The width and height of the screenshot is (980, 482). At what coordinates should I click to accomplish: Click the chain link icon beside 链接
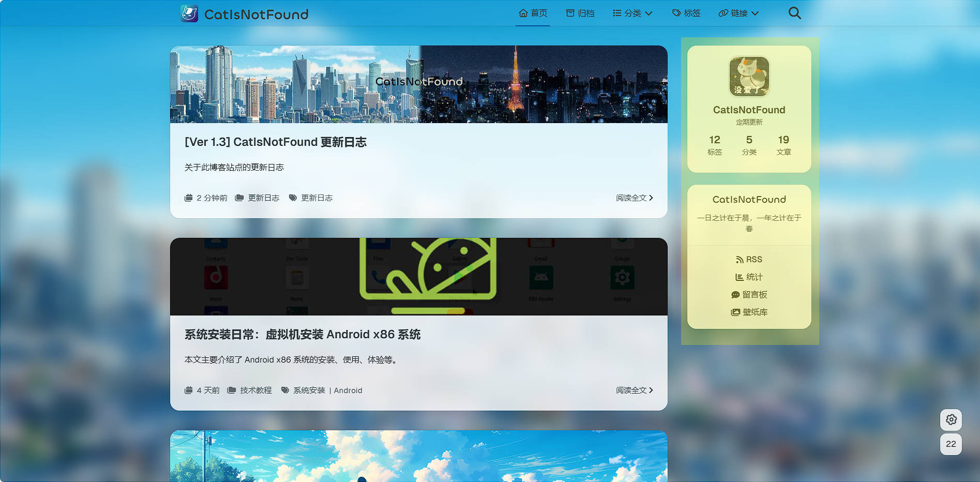tap(723, 13)
